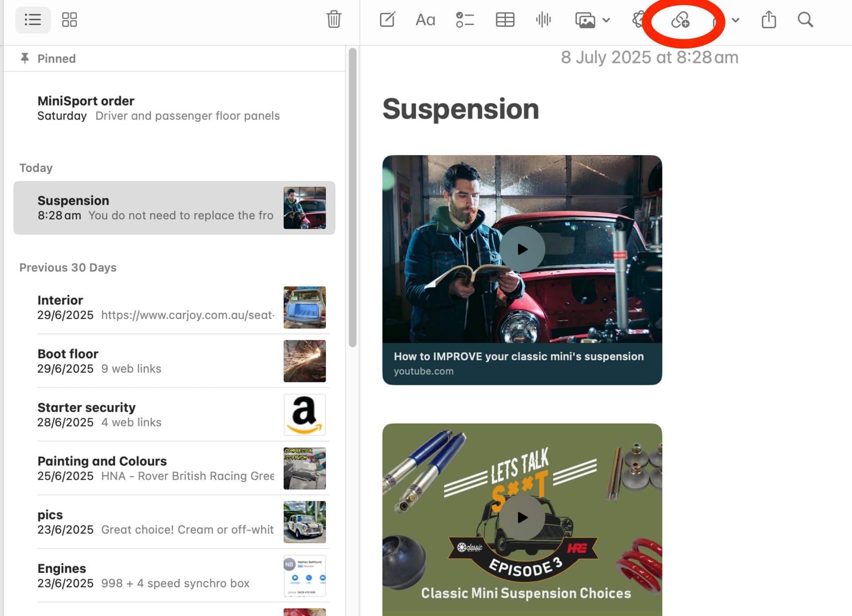Switch to gallery grid view
The width and height of the screenshot is (852, 616).
(x=69, y=20)
